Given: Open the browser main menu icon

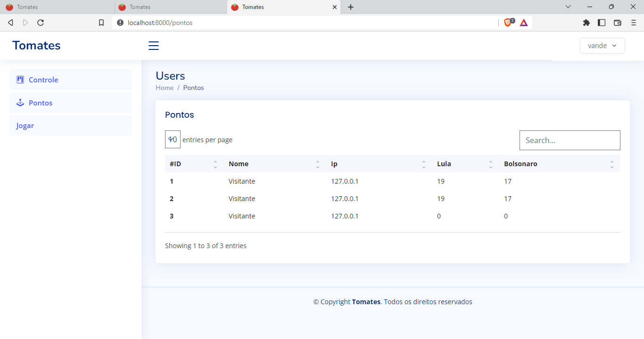Looking at the screenshot, I should [634, 23].
